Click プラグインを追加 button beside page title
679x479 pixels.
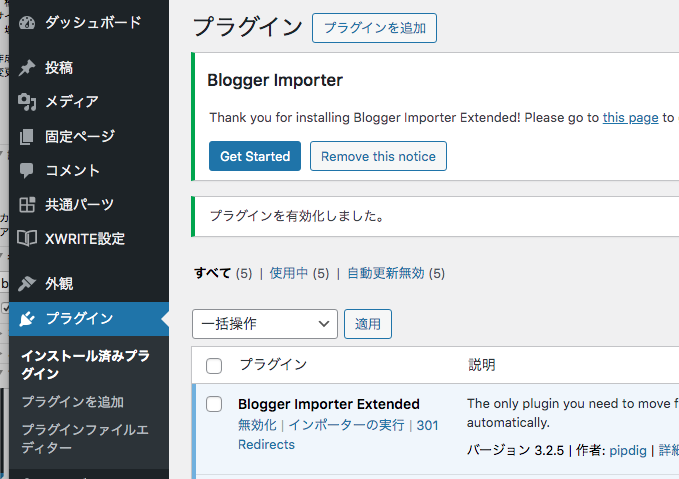click(374, 28)
